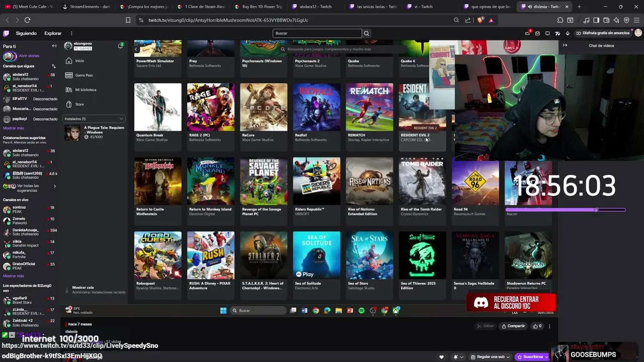Click the zoom-out magnifier in the address bar
The width and height of the screenshot is (644, 362).
coord(456,20)
